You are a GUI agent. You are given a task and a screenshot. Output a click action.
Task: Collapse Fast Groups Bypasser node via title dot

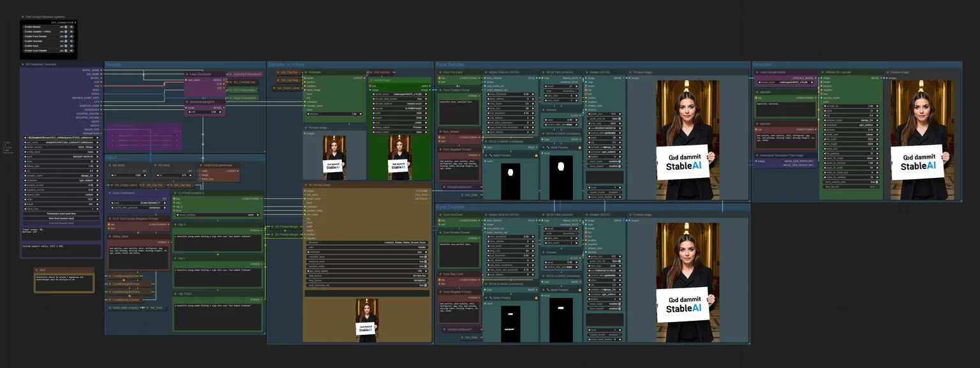click(x=23, y=17)
